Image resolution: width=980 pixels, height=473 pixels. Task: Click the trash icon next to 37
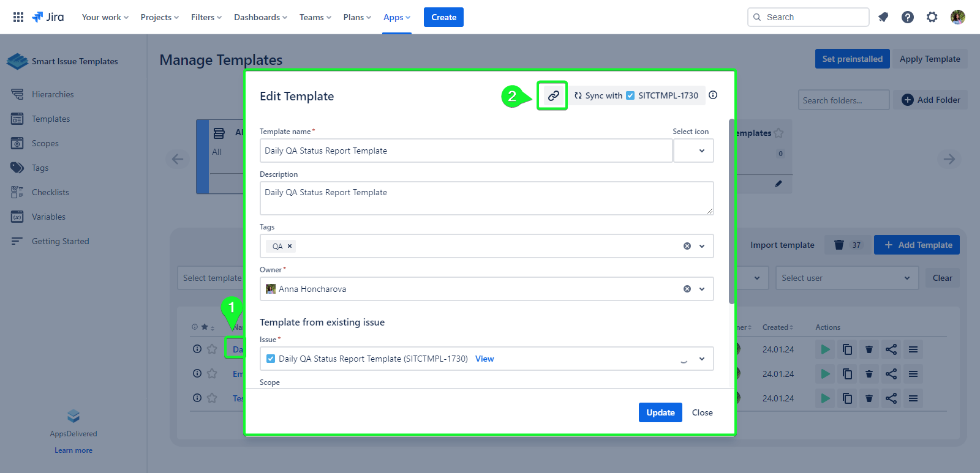tap(839, 245)
